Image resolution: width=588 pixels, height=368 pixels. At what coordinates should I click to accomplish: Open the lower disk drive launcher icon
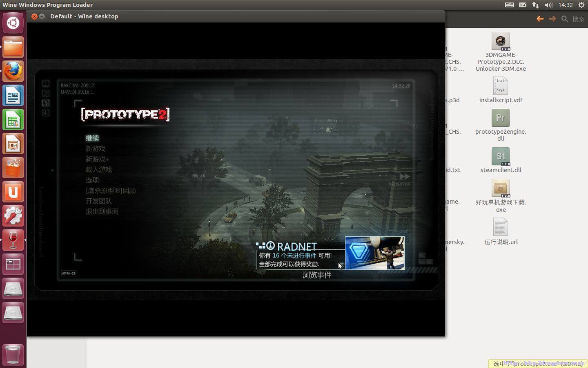[x=13, y=312]
